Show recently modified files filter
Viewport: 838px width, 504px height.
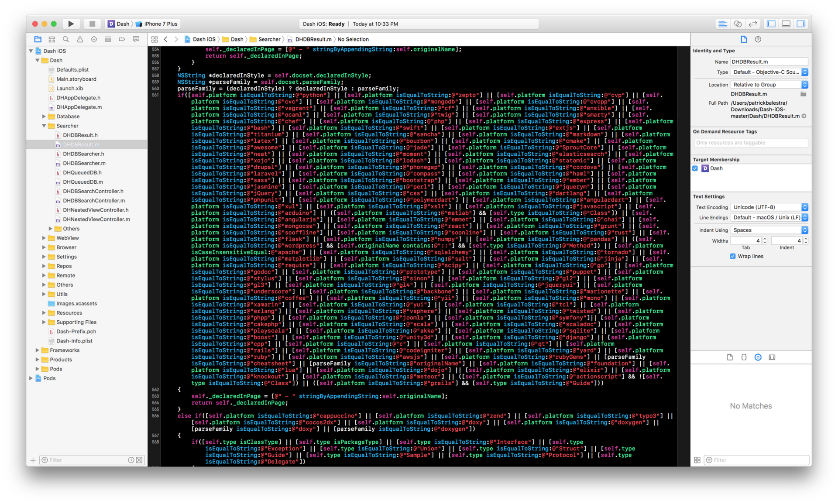coord(131,460)
